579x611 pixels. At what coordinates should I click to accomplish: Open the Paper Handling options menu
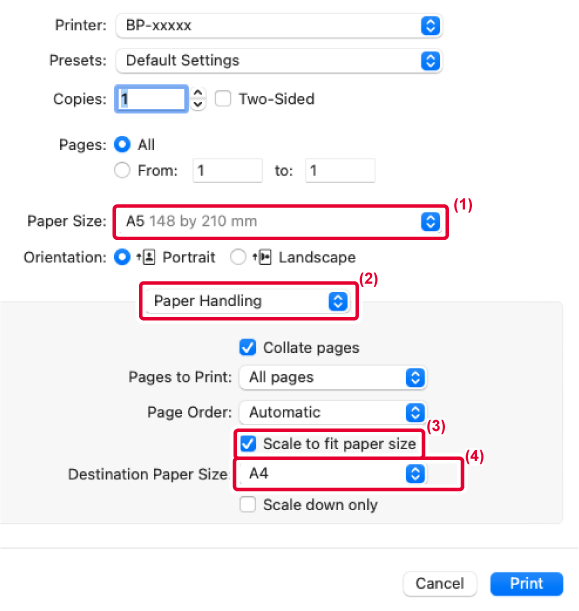tap(248, 301)
